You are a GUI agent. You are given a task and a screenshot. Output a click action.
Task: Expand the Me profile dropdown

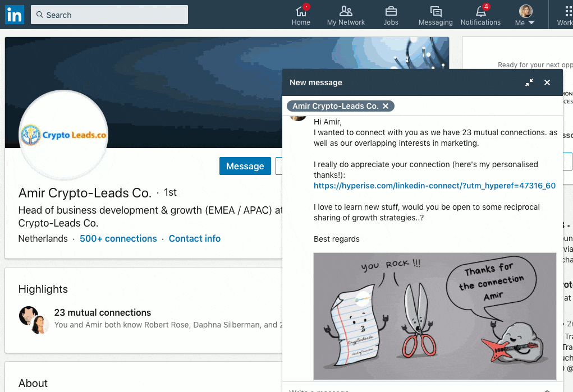pyautogui.click(x=525, y=16)
